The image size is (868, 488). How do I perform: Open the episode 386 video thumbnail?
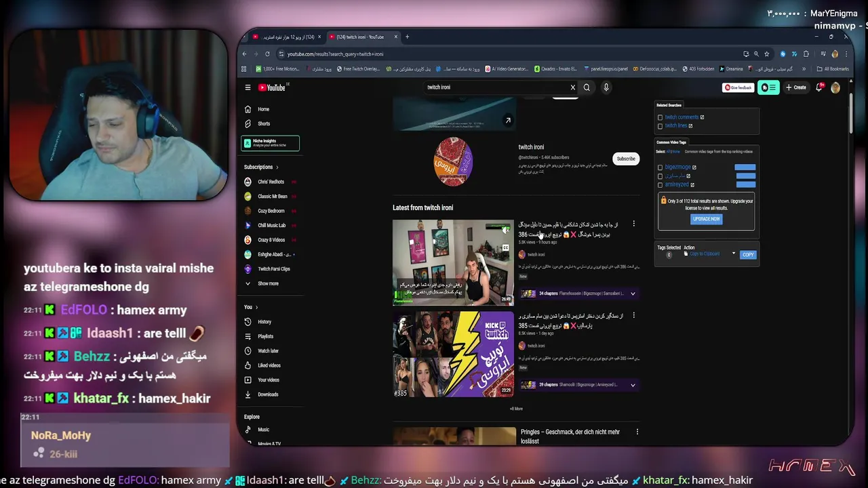pyautogui.click(x=453, y=262)
